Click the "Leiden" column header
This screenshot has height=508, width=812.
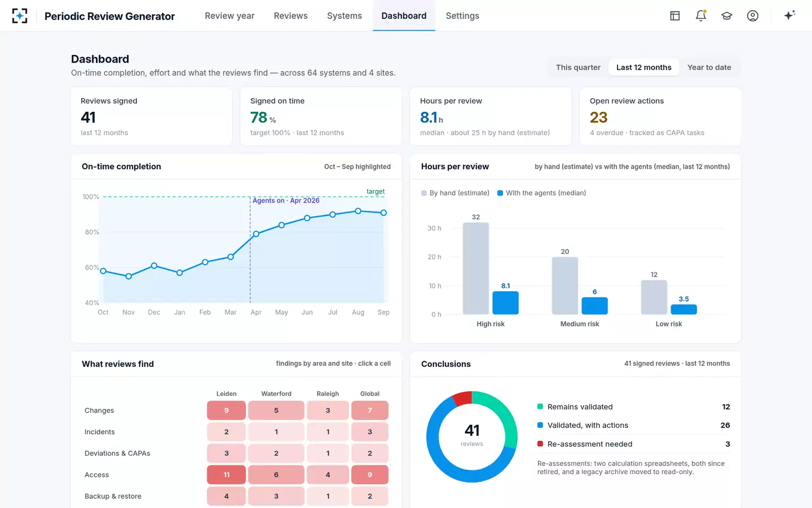(x=227, y=393)
